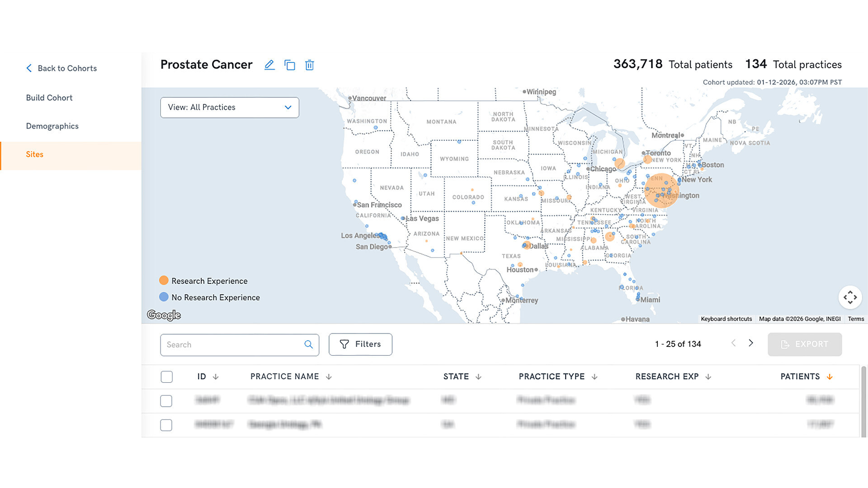
Task: Click the magnifier icon in Search box
Action: [x=308, y=345]
